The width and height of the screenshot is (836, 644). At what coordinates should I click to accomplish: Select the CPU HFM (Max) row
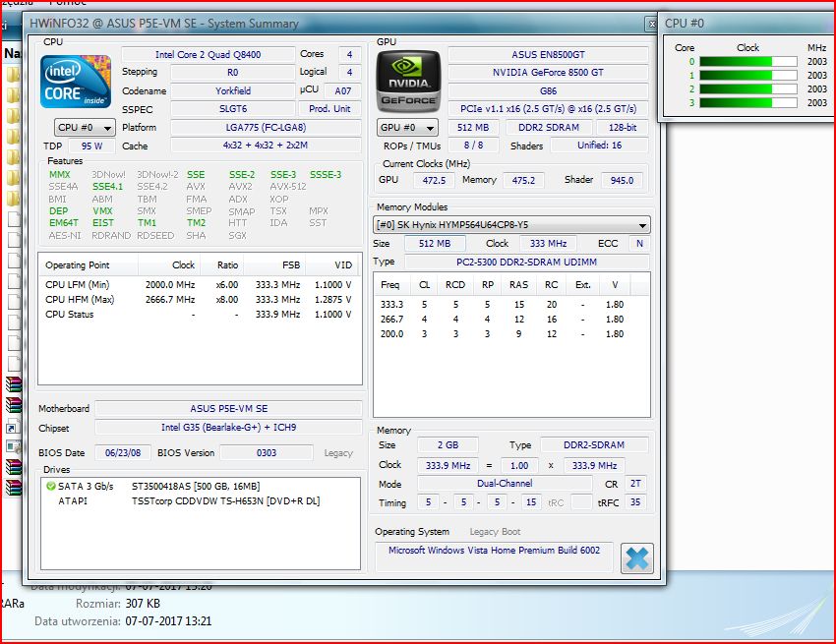[199, 300]
